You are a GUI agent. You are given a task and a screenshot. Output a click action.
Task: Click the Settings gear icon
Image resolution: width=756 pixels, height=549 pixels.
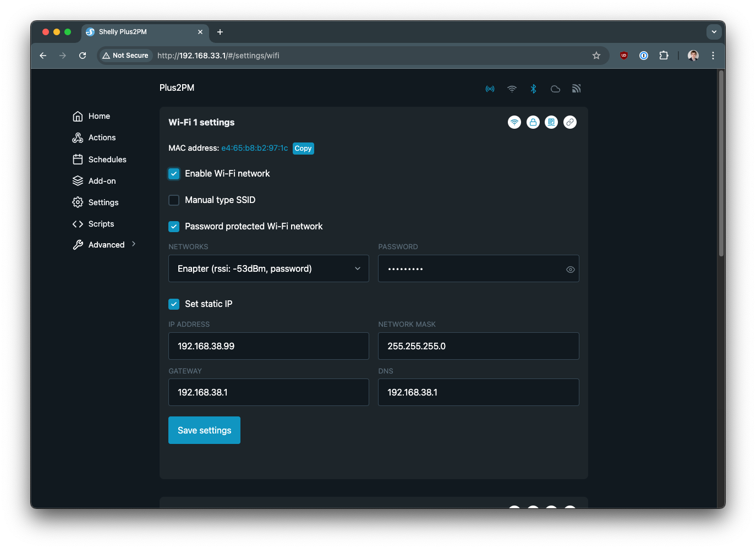click(78, 202)
